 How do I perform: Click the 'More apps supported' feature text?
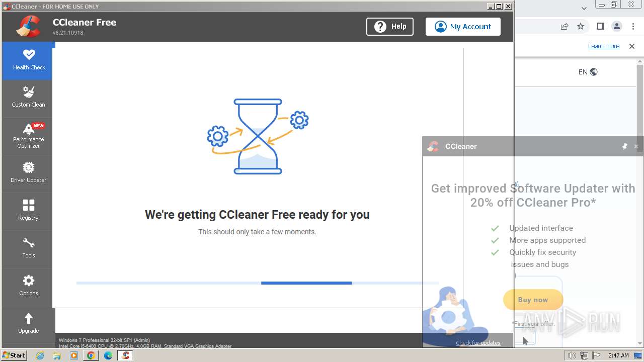coord(547,240)
